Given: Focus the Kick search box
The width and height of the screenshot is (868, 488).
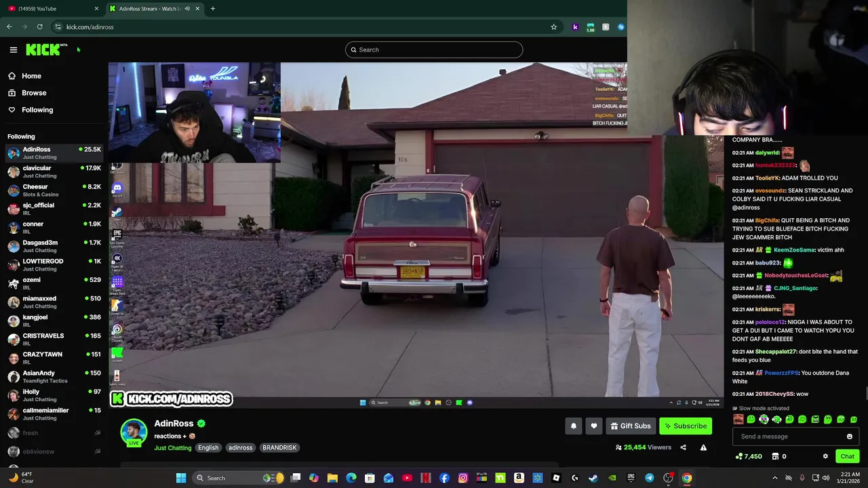Looking at the screenshot, I should point(434,49).
